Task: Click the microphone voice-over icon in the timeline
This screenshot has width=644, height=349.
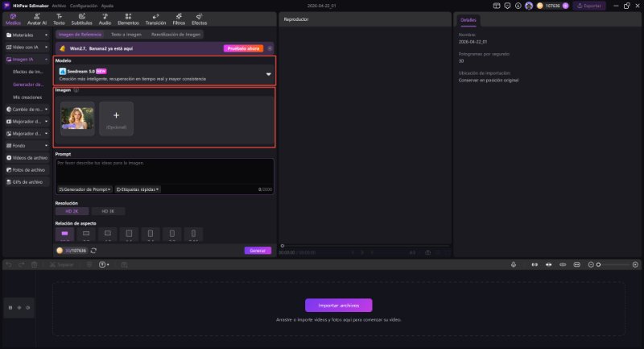Action: [x=514, y=264]
